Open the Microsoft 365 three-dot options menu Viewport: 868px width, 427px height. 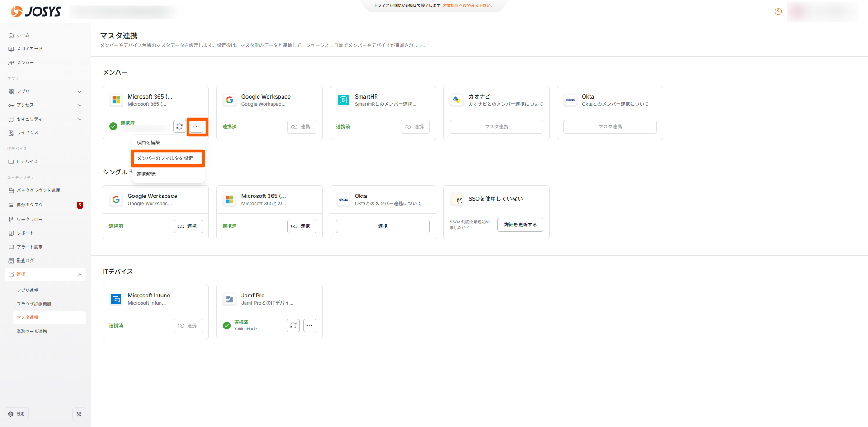pyautogui.click(x=196, y=127)
